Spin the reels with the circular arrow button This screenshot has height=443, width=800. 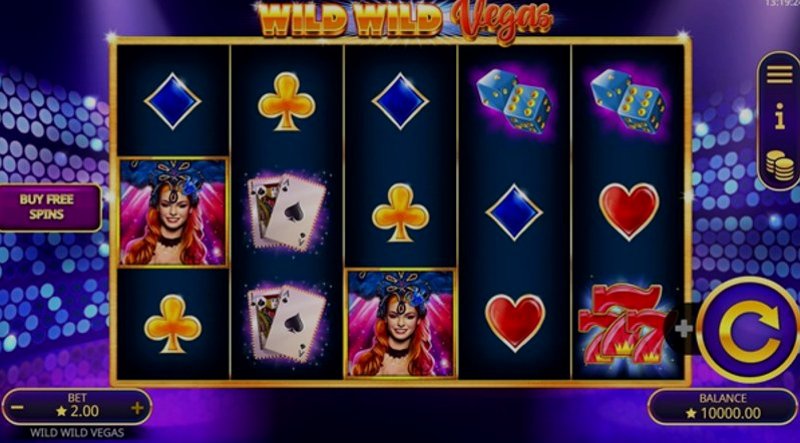click(748, 330)
